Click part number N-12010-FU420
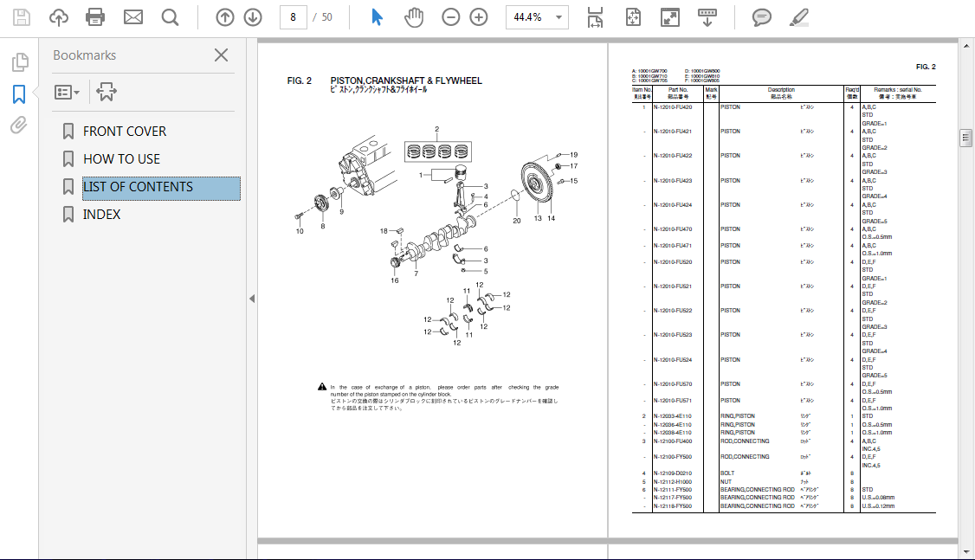Screen dimensions: 975x560 click(673, 107)
